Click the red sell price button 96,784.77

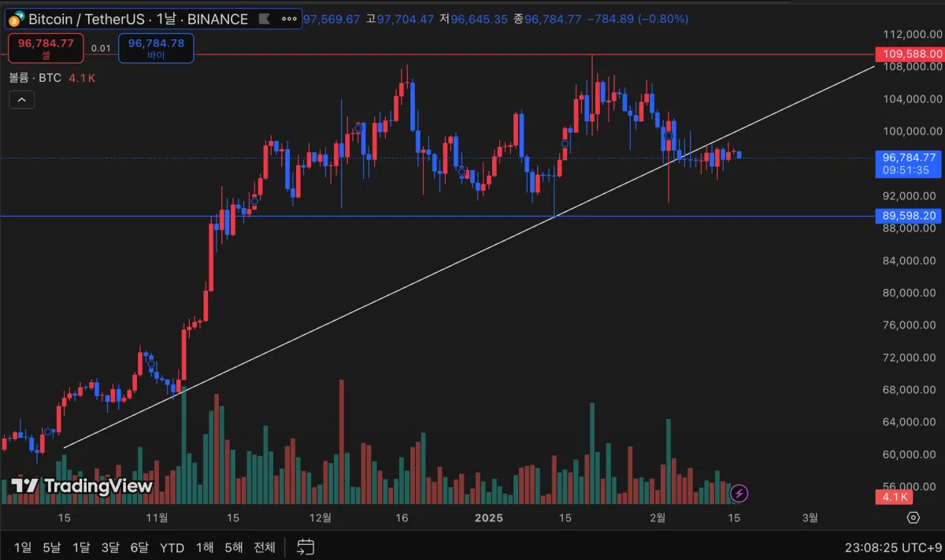[x=46, y=48]
